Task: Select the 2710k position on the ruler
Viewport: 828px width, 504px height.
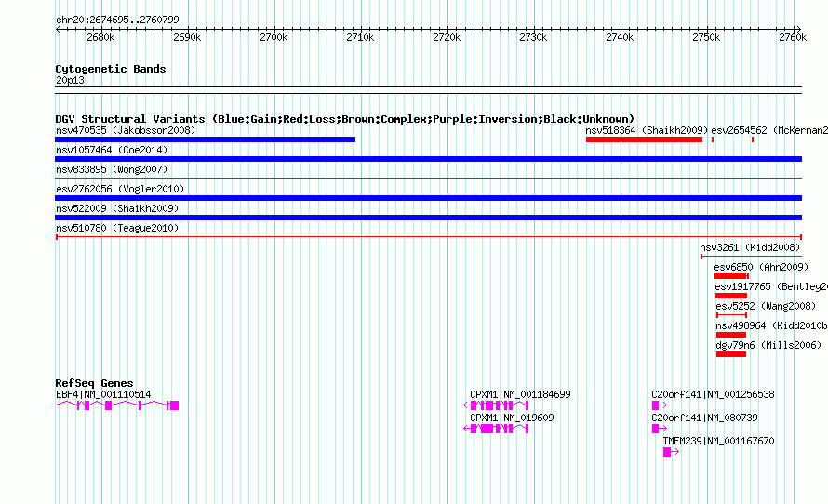Action: click(360, 37)
